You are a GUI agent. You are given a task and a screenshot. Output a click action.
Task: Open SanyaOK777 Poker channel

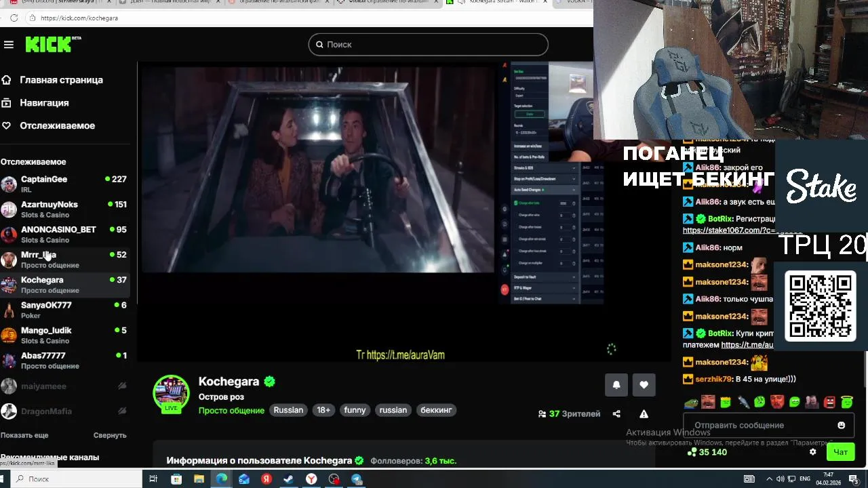pyautogui.click(x=65, y=310)
